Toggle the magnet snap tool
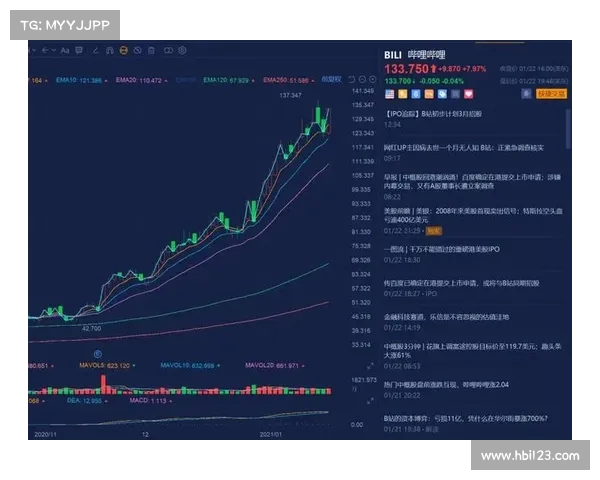This screenshot has height=480, width=600. (x=110, y=51)
